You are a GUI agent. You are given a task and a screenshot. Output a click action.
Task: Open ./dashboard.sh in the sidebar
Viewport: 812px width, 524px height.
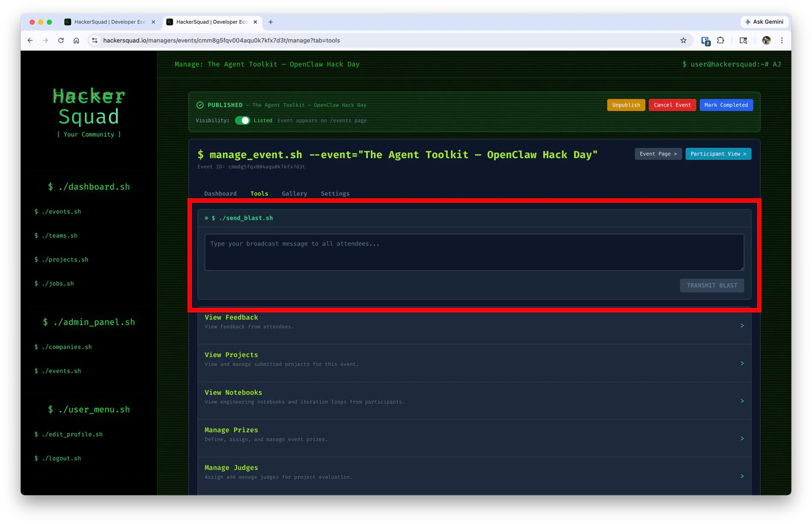tap(89, 187)
